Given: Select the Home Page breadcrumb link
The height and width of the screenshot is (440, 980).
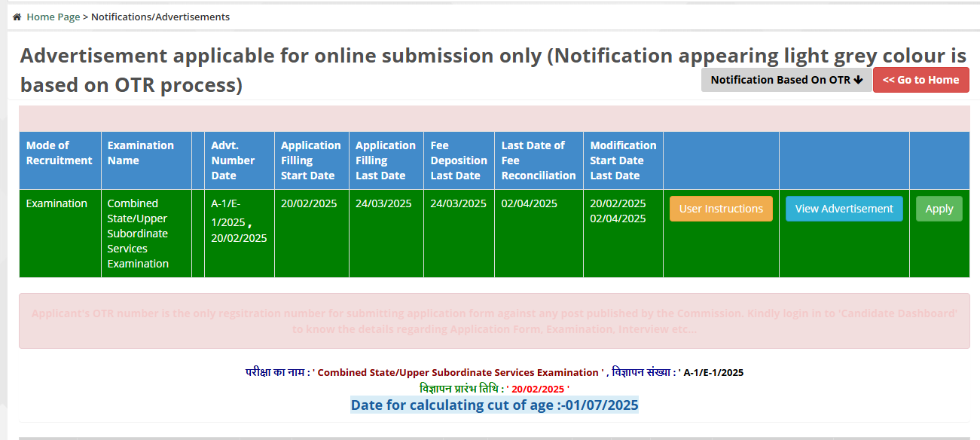Looking at the screenshot, I should (x=52, y=17).
